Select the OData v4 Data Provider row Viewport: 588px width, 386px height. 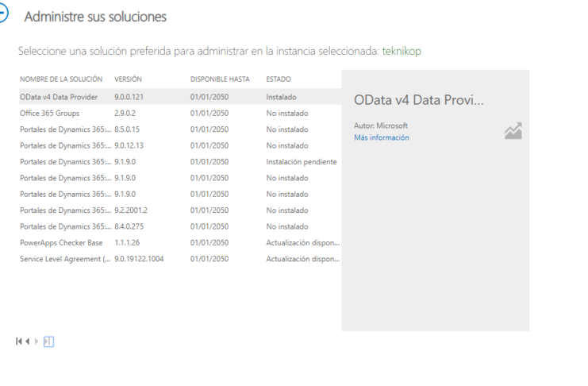(180, 97)
